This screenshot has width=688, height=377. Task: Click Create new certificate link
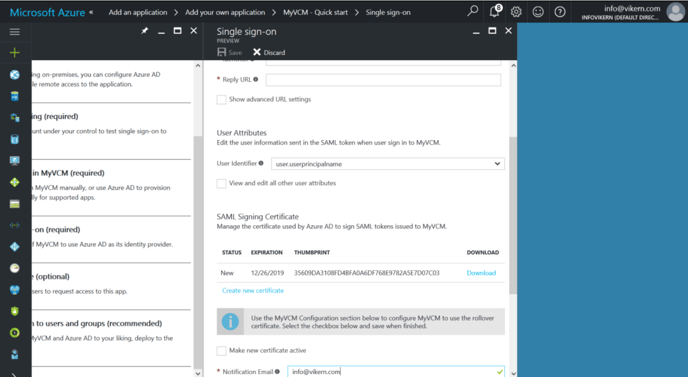pyautogui.click(x=253, y=291)
